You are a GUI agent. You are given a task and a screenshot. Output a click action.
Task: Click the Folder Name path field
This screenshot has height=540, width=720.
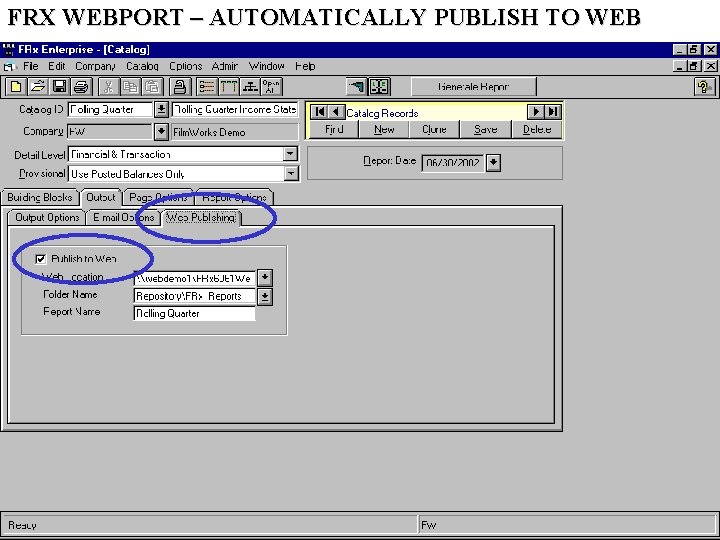coord(194,297)
